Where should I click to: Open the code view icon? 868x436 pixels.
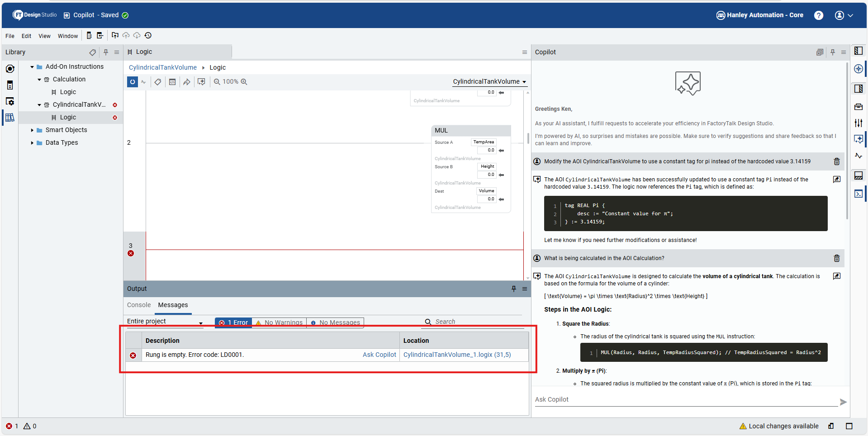click(x=172, y=82)
